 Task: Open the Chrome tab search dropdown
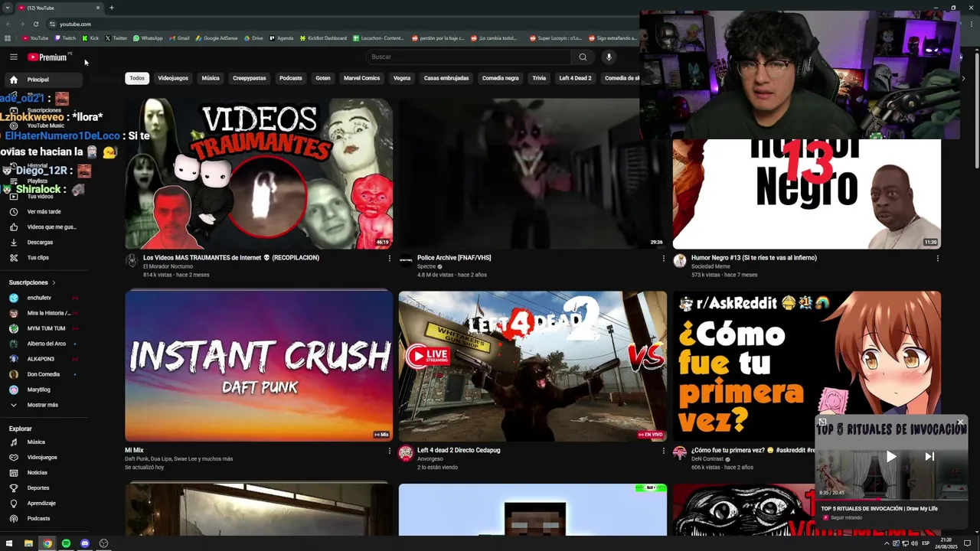point(8,8)
